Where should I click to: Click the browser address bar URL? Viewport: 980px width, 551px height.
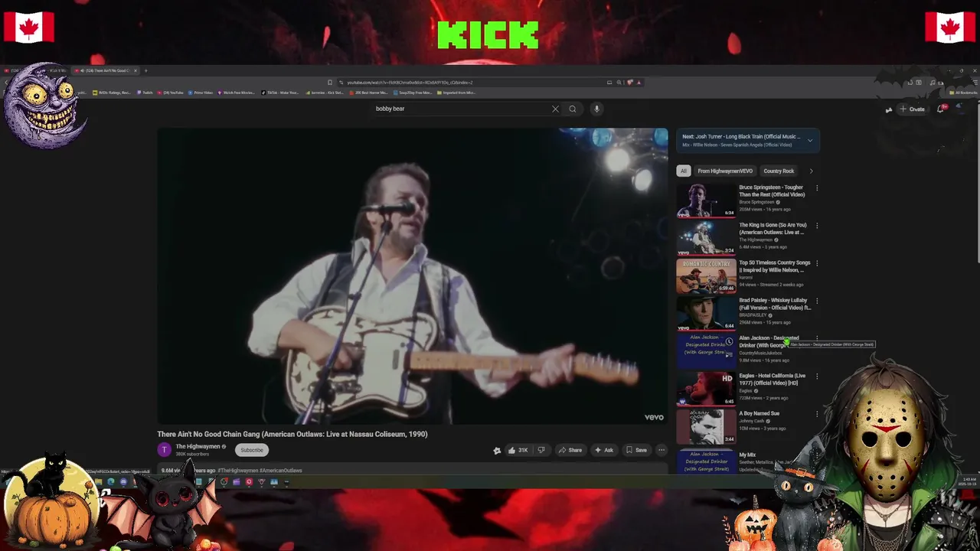pyautogui.click(x=410, y=83)
